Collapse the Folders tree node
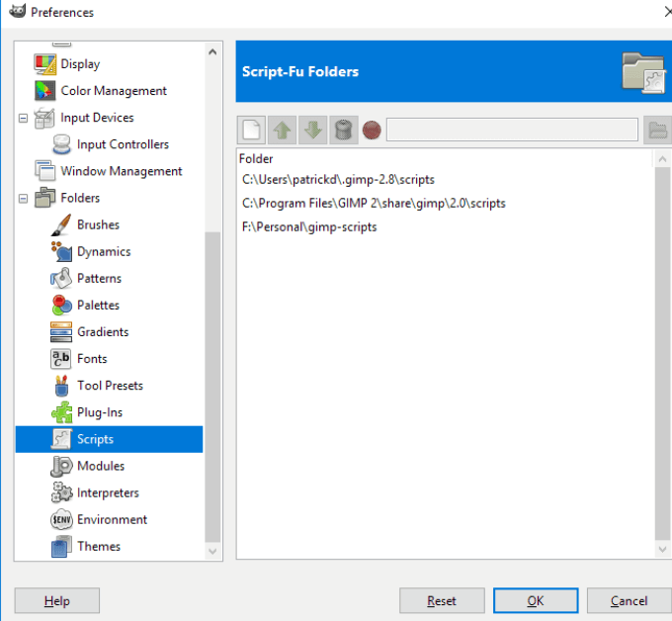 click(x=23, y=198)
